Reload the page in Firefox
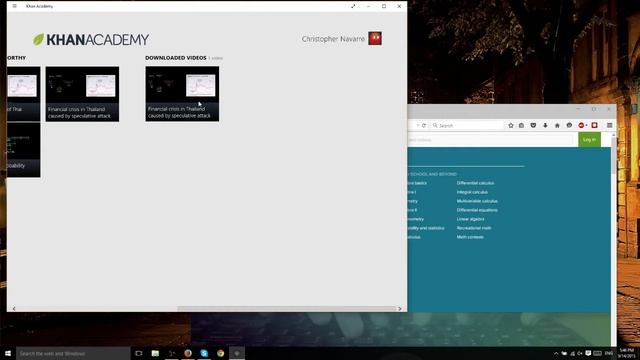The width and height of the screenshot is (640, 360). pos(424,125)
